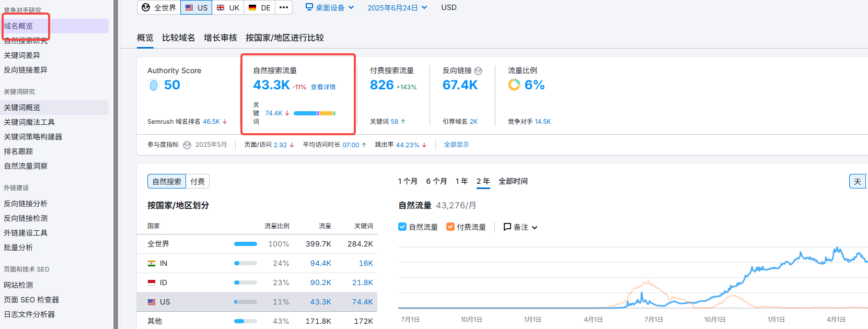Uncheck the 付费流量 checkbox
The width and height of the screenshot is (868, 329).
(x=450, y=227)
